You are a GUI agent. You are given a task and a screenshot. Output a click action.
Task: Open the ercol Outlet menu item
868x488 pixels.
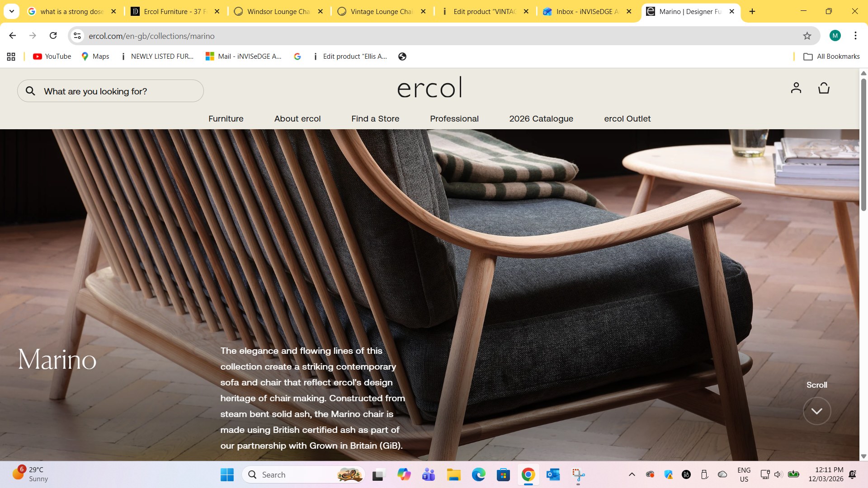(627, 119)
